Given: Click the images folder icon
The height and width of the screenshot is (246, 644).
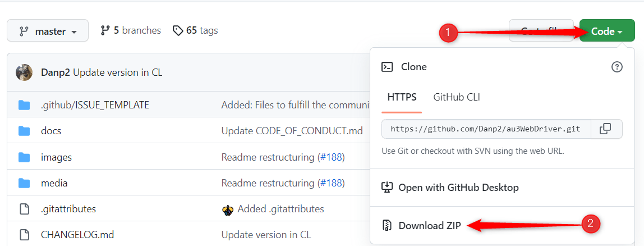Looking at the screenshot, I should click(24, 157).
